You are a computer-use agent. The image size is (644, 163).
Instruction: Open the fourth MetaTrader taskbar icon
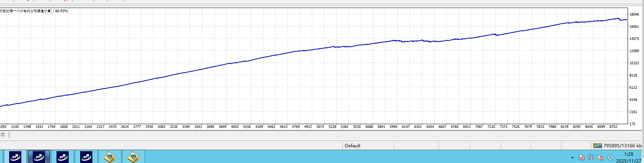click(86, 157)
